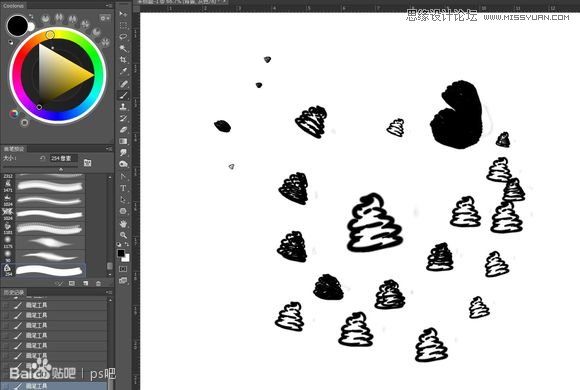580x390 pixels.
Task: Select the Eyedropper tool
Action: [123, 71]
